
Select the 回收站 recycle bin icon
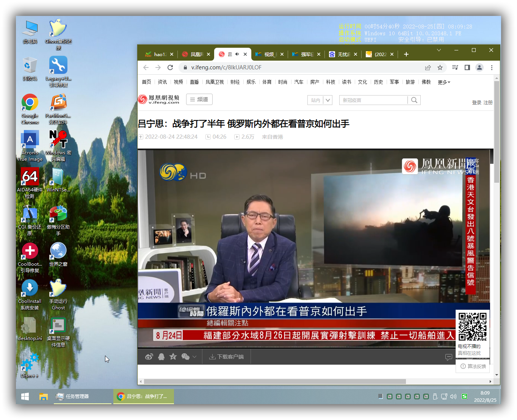30,69
